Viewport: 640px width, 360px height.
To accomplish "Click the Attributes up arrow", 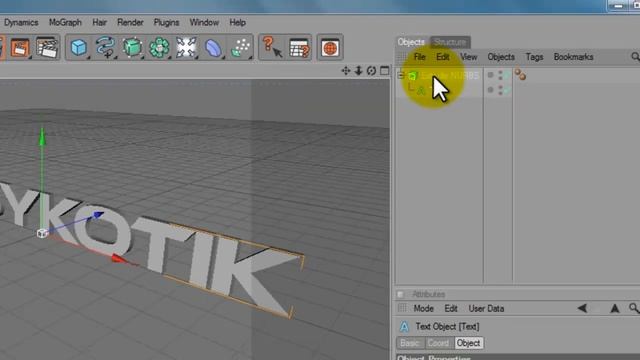I will pyautogui.click(x=614, y=308).
